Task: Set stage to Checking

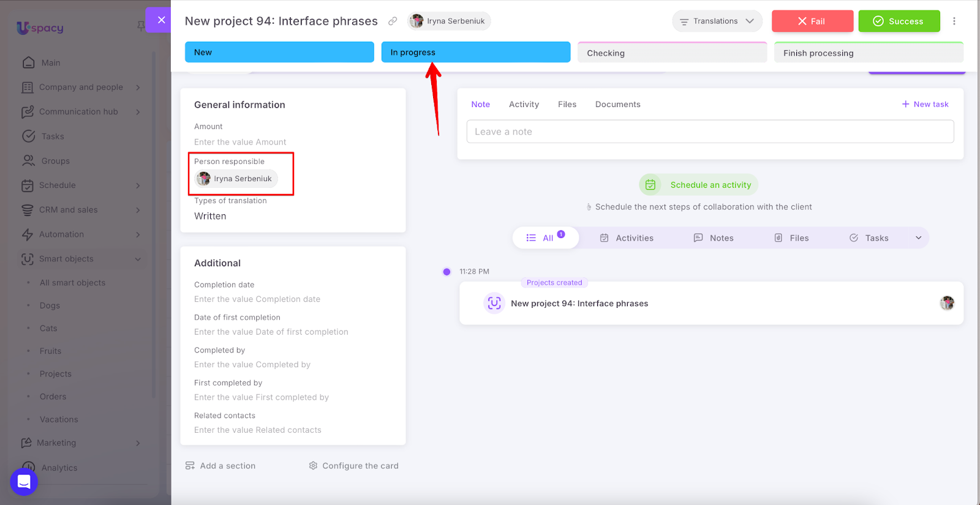Action: point(672,53)
